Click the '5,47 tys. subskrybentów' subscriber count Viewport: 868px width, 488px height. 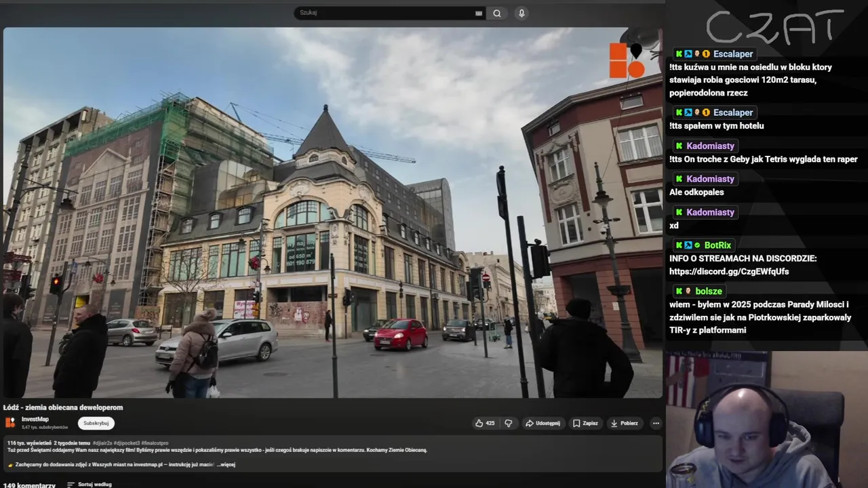coord(45,427)
